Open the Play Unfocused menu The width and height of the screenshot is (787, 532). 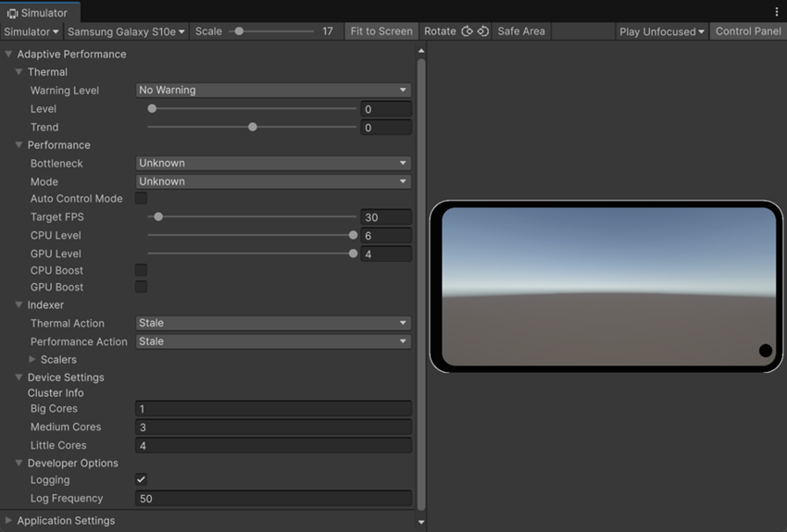pyautogui.click(x=661, y=31)
